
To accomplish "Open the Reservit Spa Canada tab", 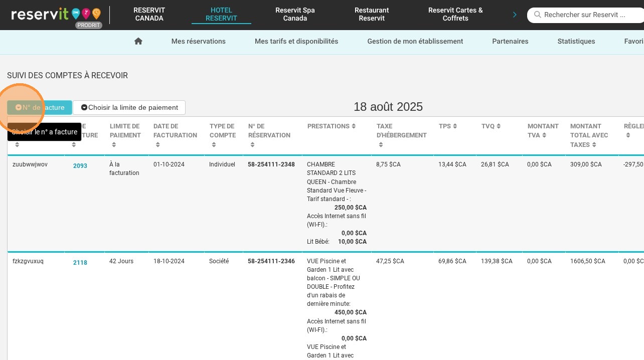I will tap(295, 14).
